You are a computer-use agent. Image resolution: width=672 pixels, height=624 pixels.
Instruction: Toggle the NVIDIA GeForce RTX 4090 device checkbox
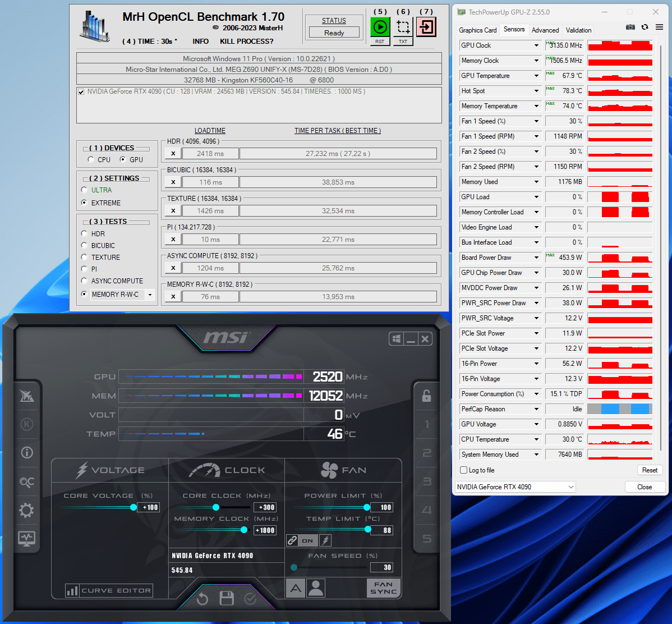[81, 92]
